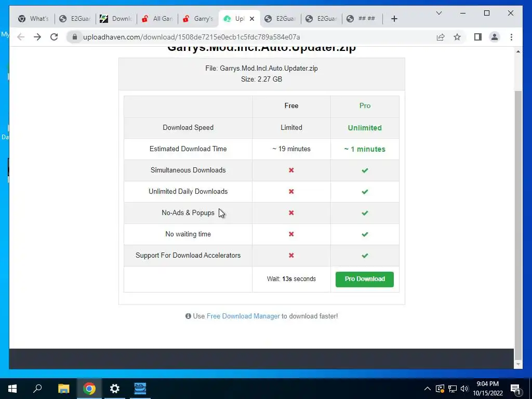Click the padlock site info icon
532x399 pixels.
click(x=75, y=37)
